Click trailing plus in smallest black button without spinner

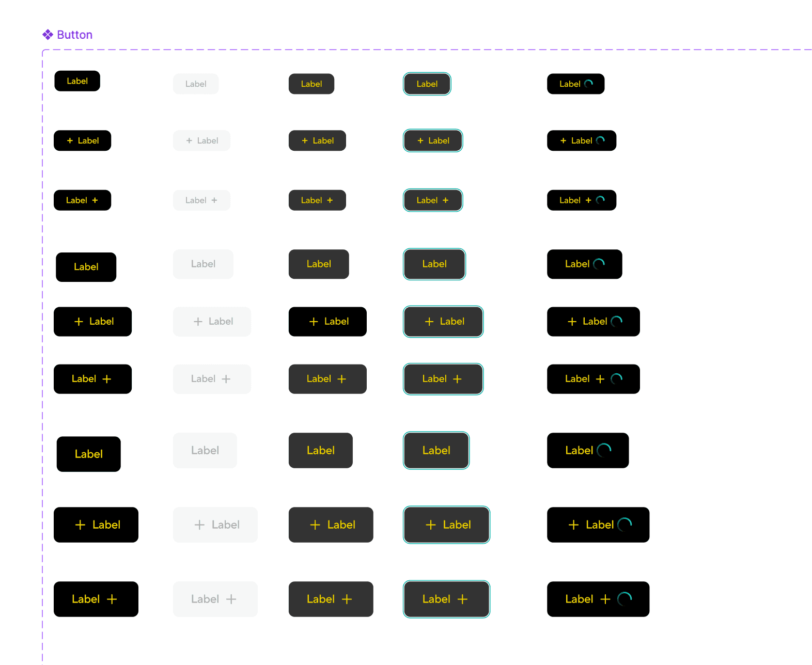[95, 200]
